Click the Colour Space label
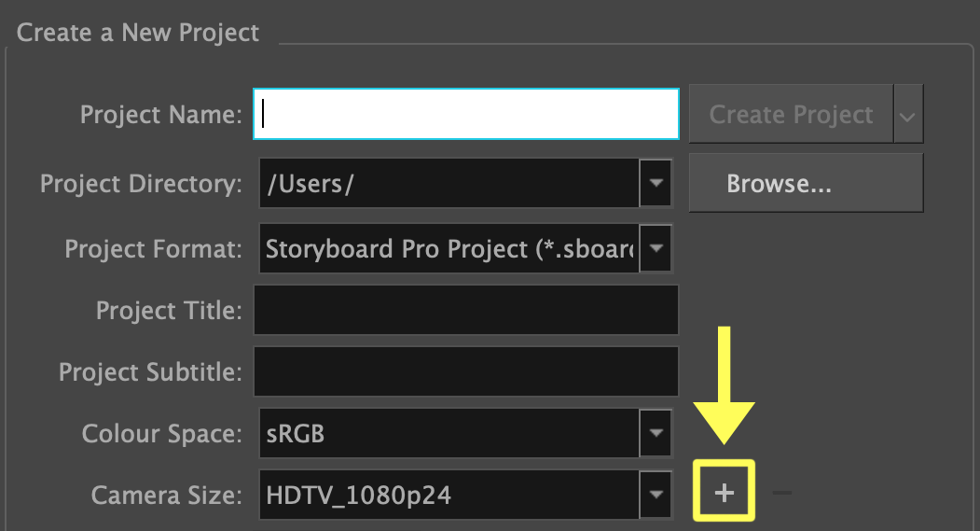Viewport: 980px width, 531px height. (161, 434)
